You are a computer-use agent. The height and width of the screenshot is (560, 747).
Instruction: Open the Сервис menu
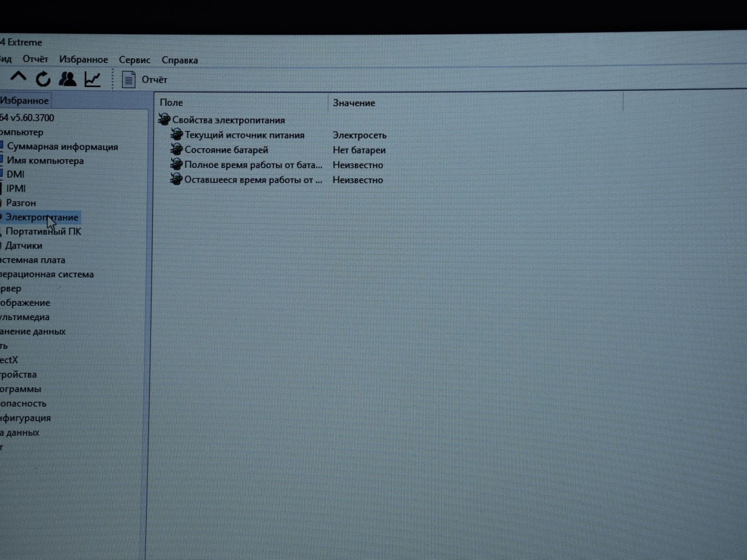134,60
